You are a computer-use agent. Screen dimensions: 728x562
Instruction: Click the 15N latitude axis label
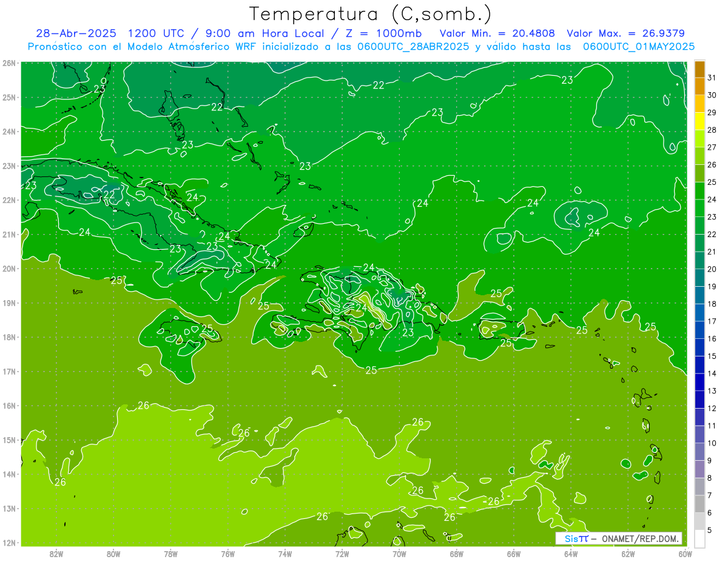pyautogui.click(x=9, y=440)
